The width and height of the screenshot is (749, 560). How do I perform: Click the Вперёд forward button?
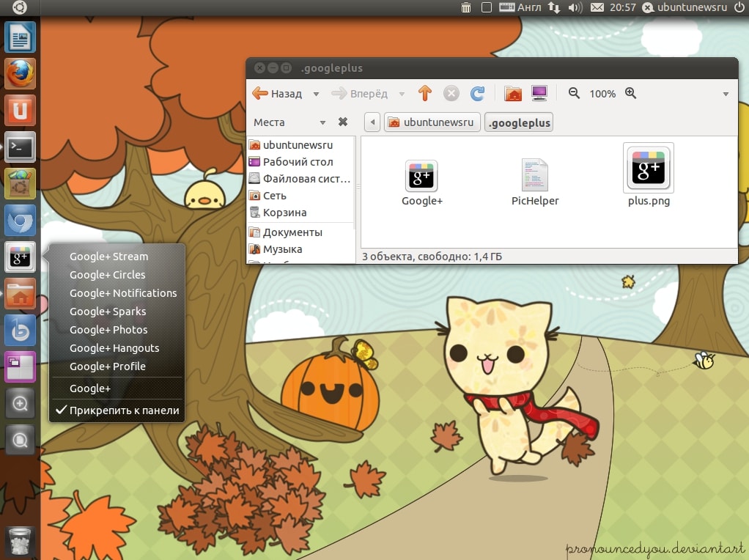tap(360, 94)
